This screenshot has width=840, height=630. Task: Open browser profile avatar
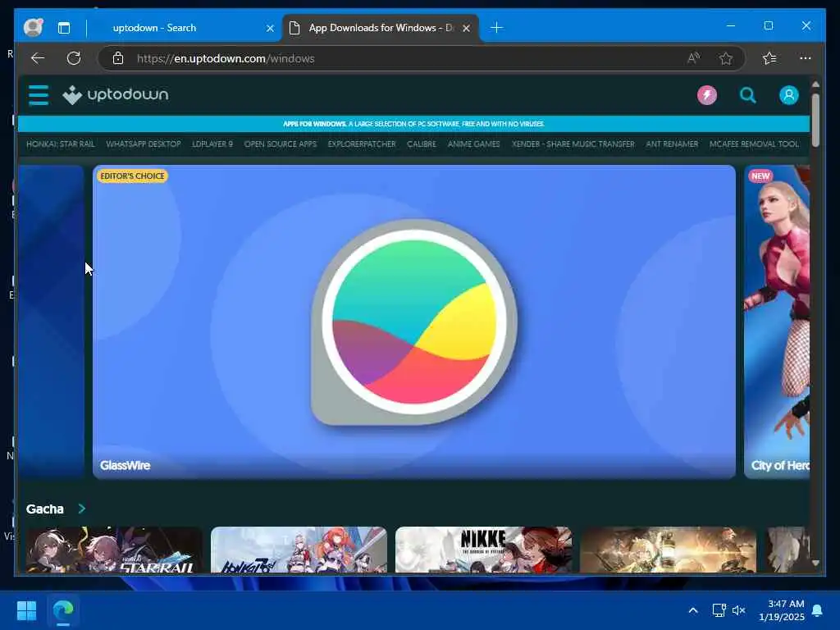[x=33, y=27]
